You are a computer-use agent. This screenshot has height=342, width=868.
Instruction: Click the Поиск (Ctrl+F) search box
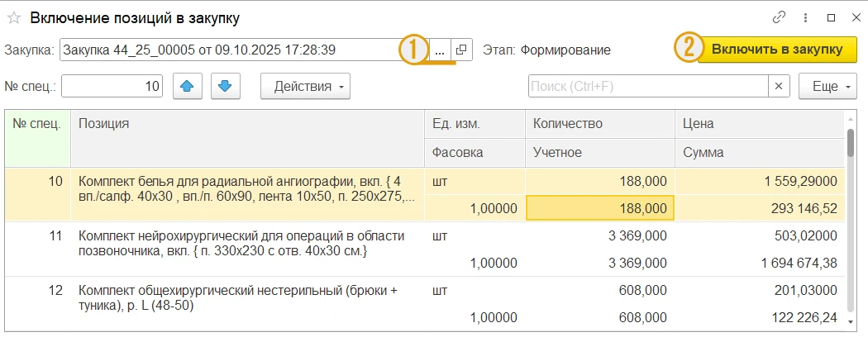coord(647,87)
